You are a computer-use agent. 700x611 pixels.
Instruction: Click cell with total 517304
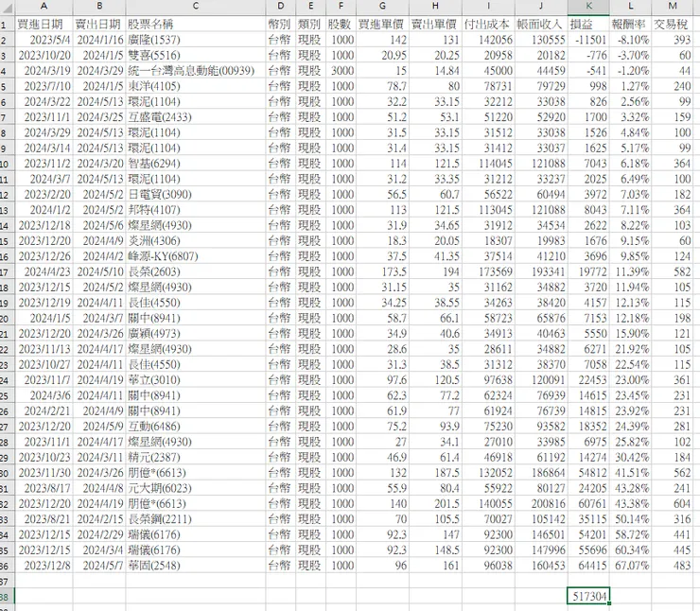tap(588, 596)
